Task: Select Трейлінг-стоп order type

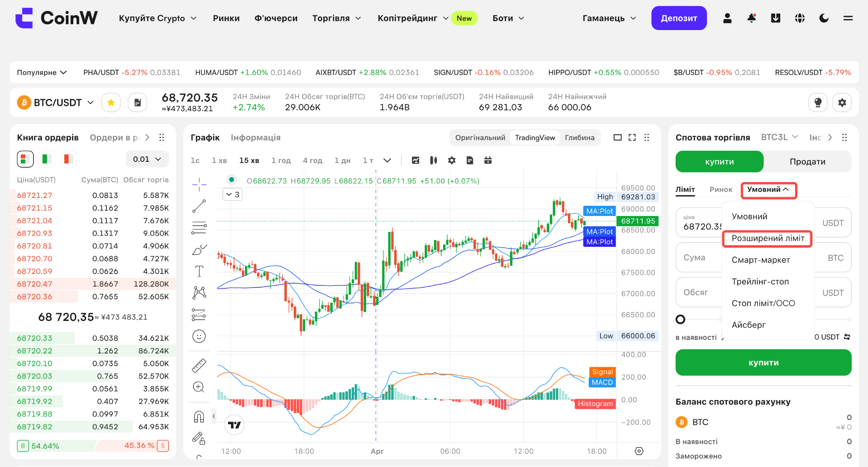Action: tap(760, 282)
